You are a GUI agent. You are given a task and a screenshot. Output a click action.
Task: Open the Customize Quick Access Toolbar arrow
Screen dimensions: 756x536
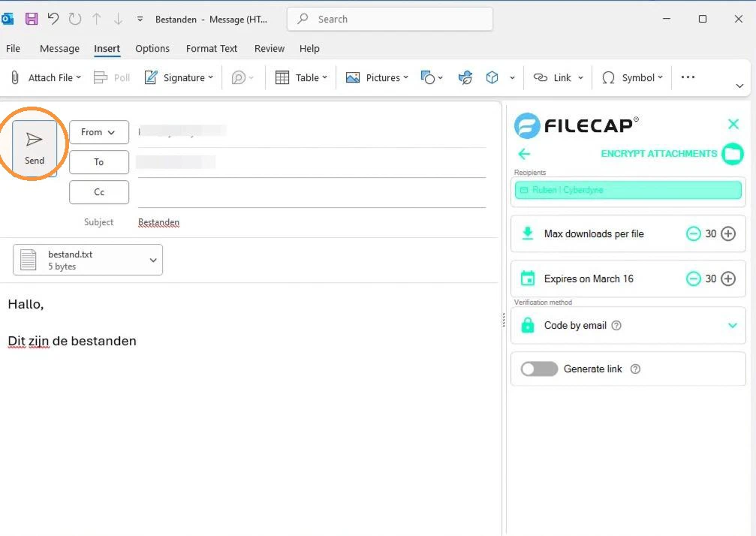140,19
